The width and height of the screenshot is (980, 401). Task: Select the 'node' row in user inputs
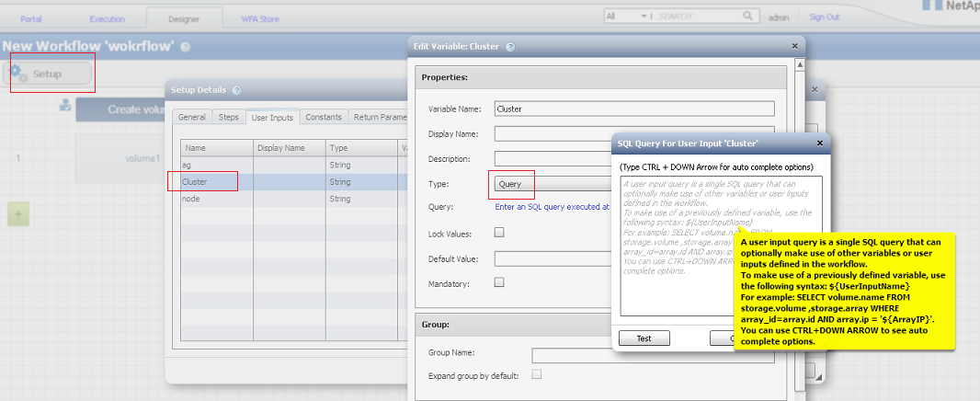(x=294, y=199)
